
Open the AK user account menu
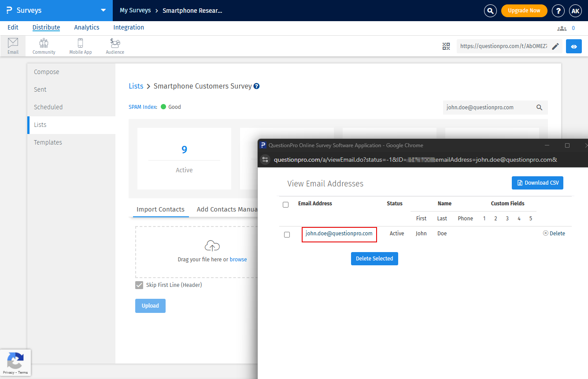575,11
